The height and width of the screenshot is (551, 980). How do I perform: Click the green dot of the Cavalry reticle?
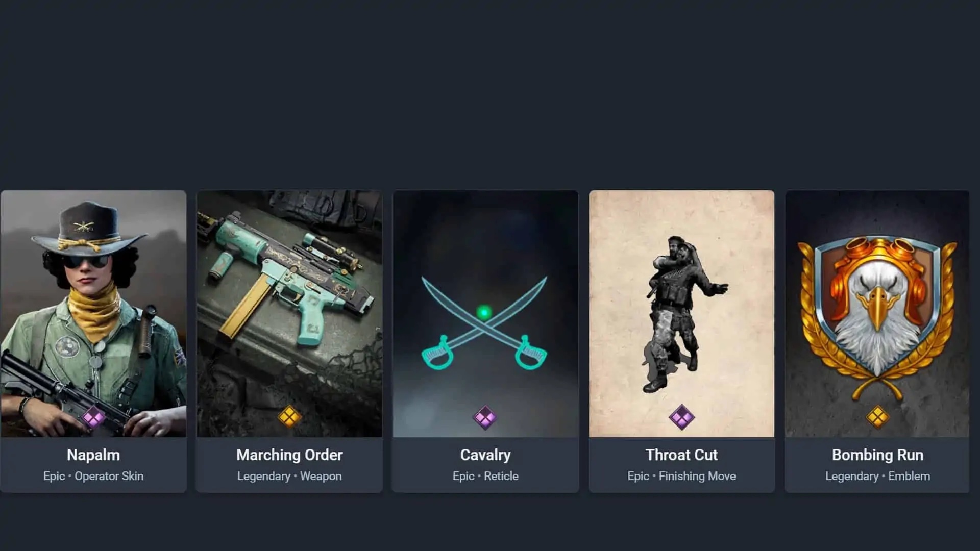tap(484, 312)
